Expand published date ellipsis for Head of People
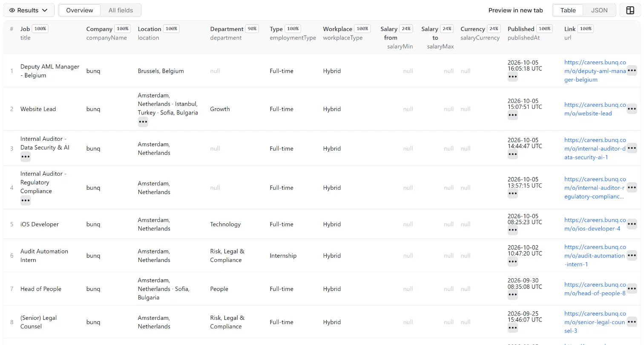 click(x=513, y=295)
